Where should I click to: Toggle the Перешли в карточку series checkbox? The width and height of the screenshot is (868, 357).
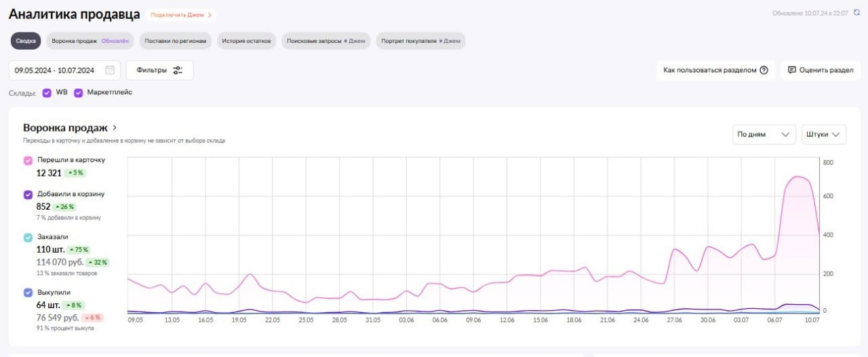(x=28, y=161)
